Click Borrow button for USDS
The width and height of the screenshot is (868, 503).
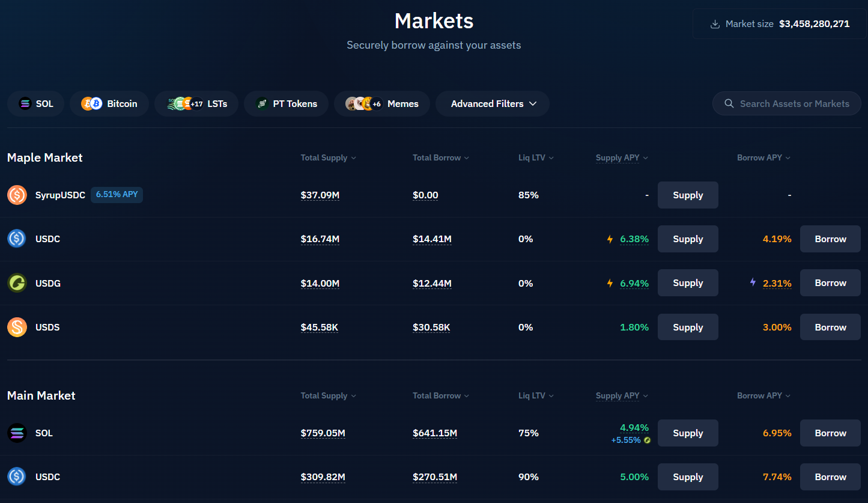(x=830, y=327)
